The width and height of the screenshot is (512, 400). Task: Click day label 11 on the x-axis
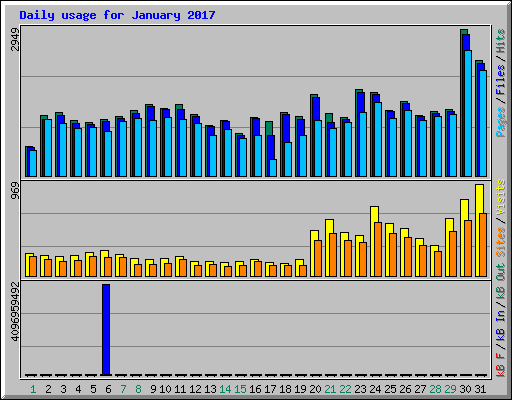pyautogui.click(x=180, y=389)
